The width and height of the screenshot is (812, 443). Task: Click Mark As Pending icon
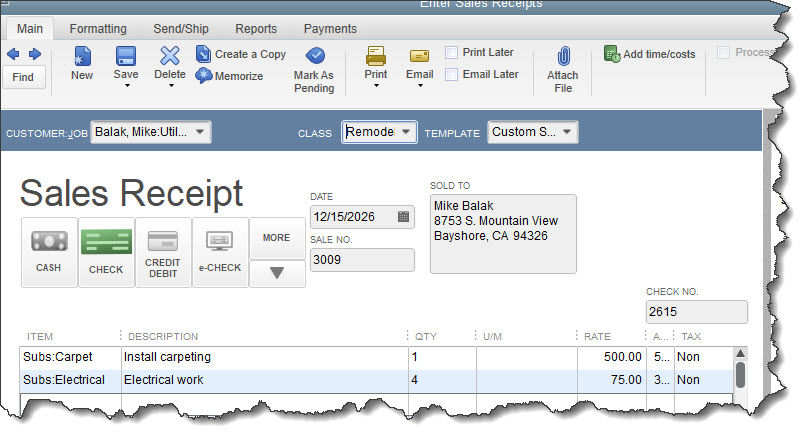point(314,56)
